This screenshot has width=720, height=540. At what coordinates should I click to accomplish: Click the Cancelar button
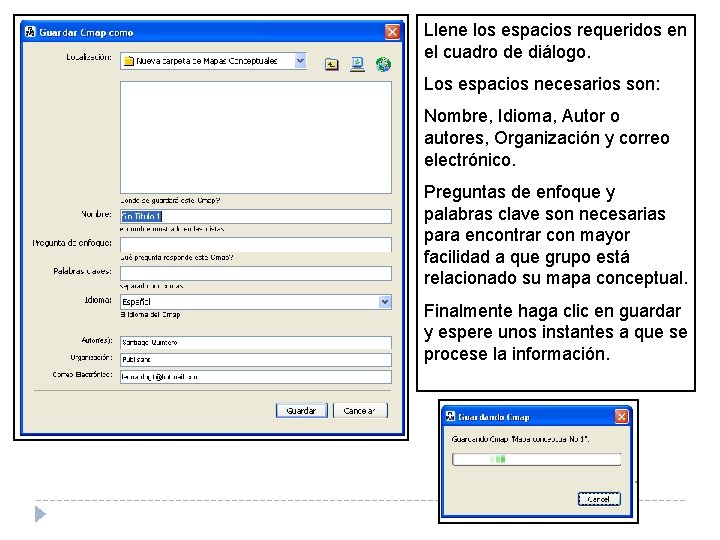360,410
